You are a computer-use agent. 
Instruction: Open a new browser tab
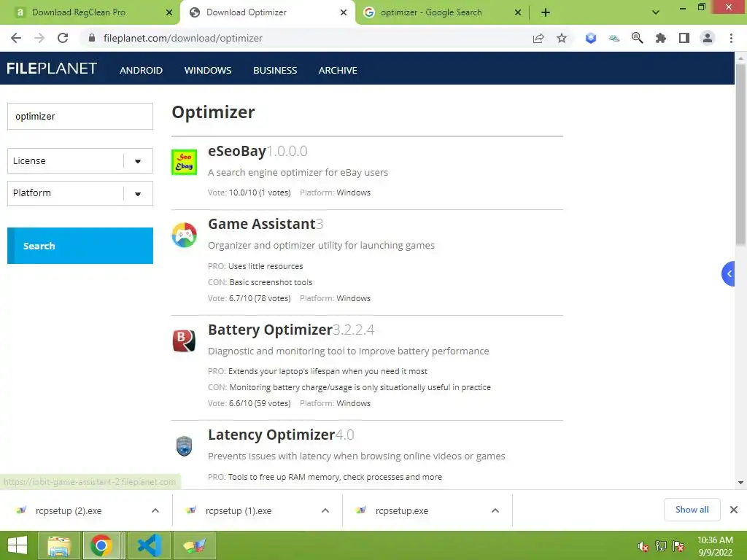tap(546, 12)
